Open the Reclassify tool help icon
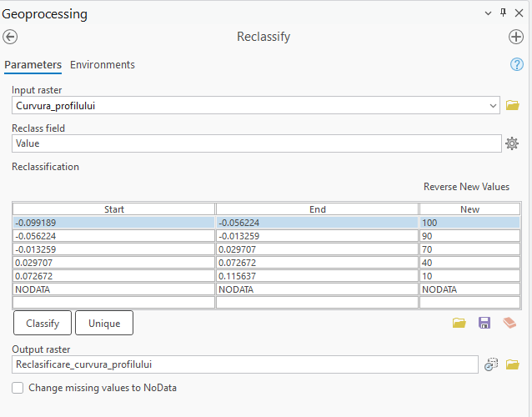 point(516,65)
